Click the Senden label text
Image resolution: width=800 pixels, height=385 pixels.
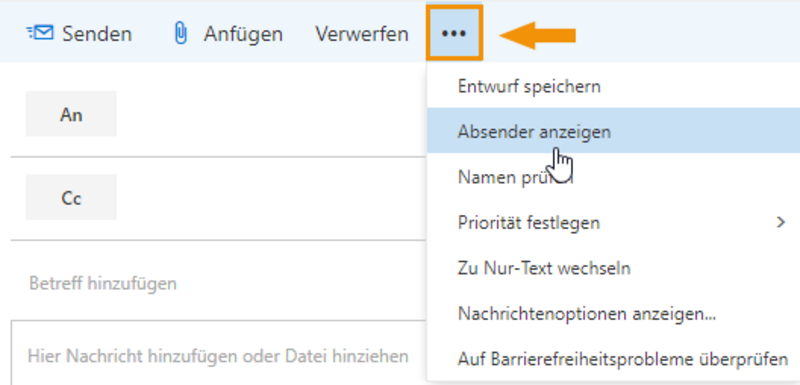97,34
